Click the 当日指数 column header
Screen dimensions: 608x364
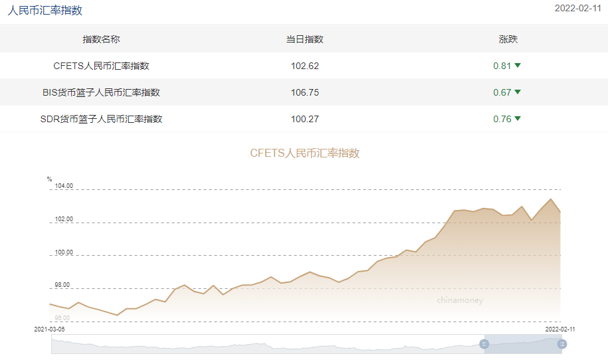(304, 39)
